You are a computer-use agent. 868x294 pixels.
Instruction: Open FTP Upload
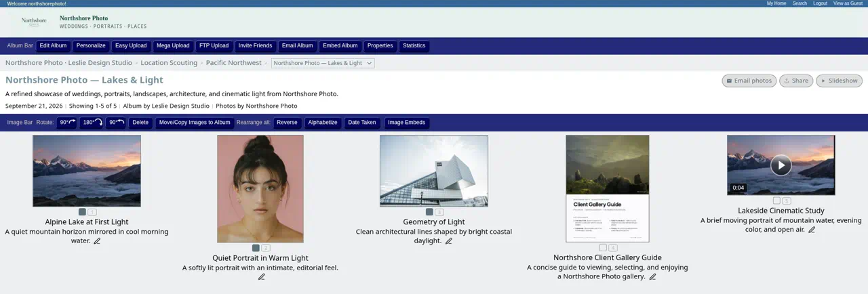pos(214,46)
